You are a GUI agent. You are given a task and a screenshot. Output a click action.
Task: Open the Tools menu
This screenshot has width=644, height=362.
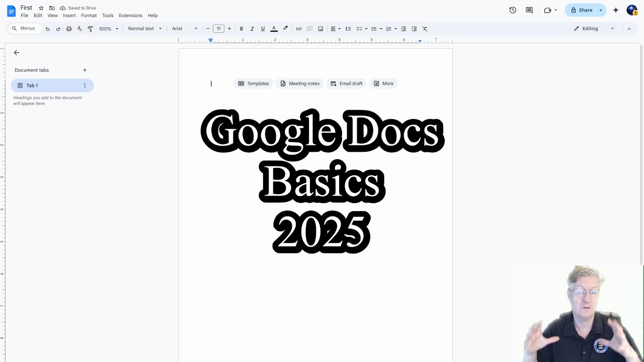(x=108, y=16)
